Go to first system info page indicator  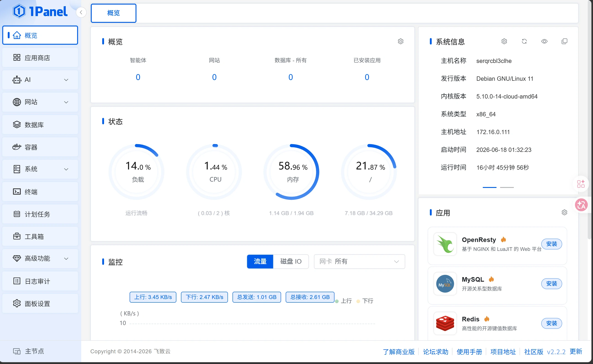(x=489, y=187)
